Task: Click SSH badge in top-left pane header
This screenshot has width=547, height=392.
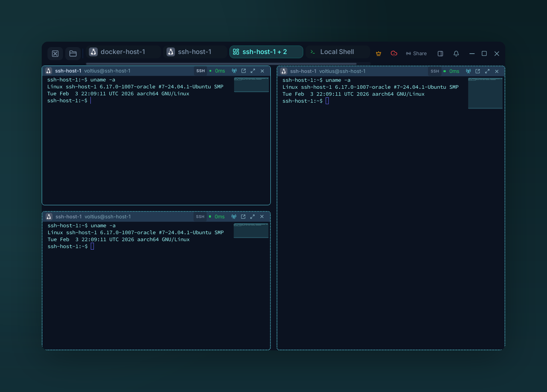Action: pos(200,71)
